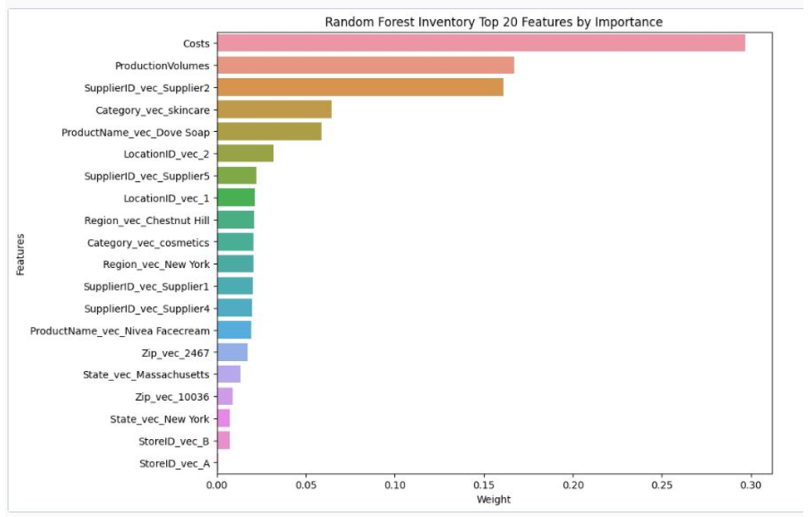Click the StoreID_vec_A feature label
This screenshot has width=810, height=517.
177,463
